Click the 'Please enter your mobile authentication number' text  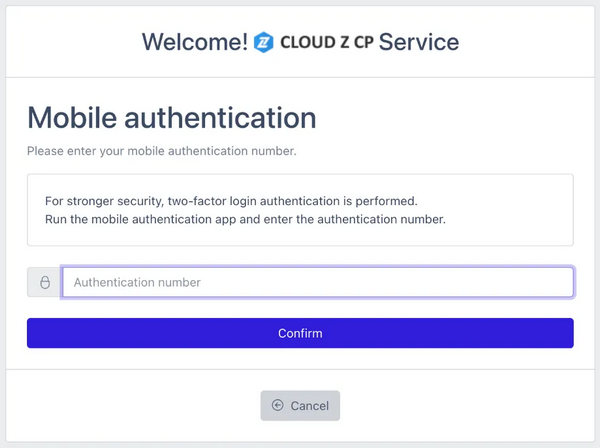(x=161, y=151)
